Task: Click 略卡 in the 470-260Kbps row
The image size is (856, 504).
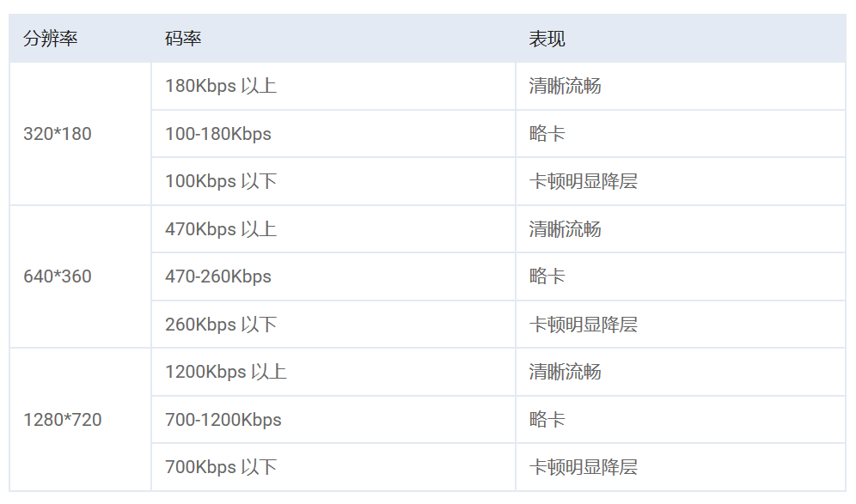Action: [x=547, y=276]
